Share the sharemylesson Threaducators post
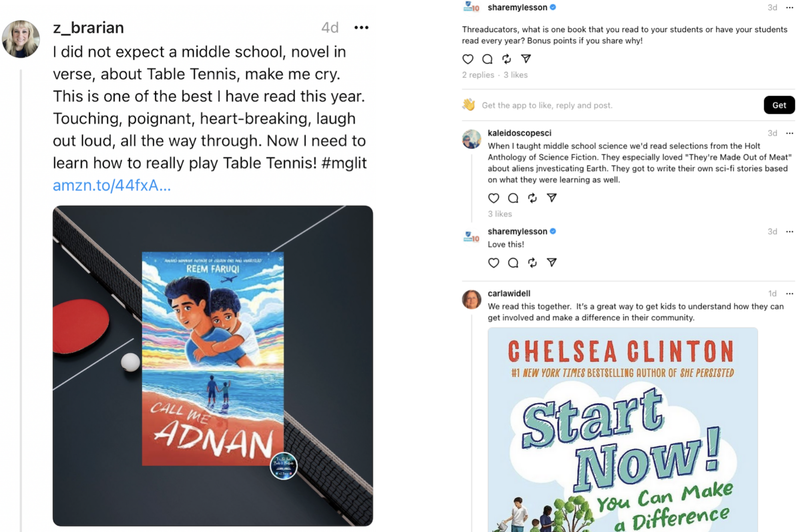797x532 pixels. pos(526,59)
